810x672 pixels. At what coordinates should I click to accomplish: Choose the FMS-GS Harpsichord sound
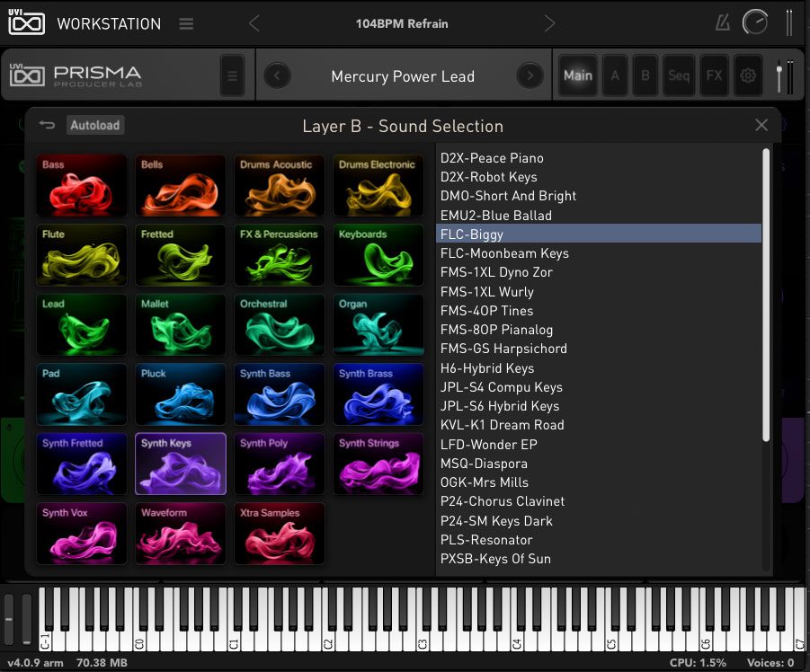pyautogui.click(x=599, y=349)
